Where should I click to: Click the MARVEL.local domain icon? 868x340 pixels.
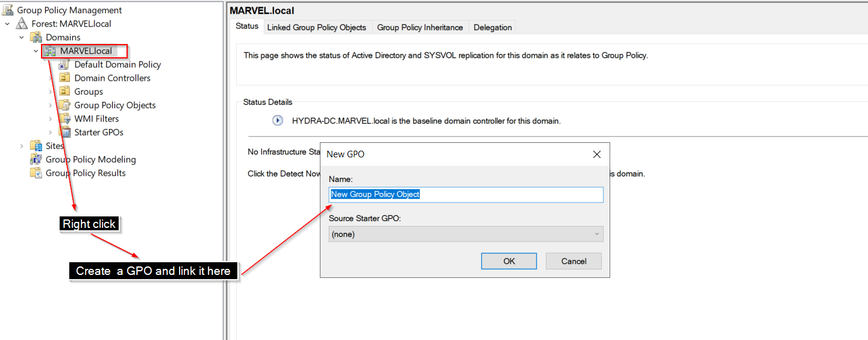pyautogui.click(x=50, y=51)
